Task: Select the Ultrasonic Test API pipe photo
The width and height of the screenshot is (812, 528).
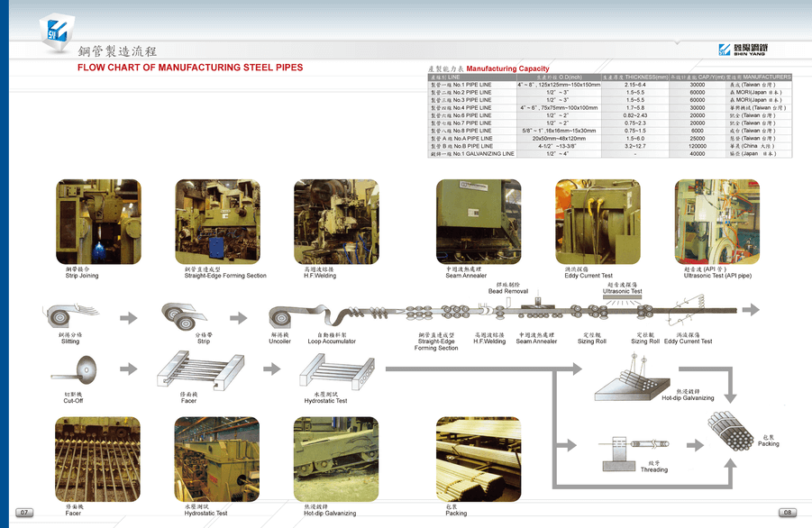Action: pos(717,222)
